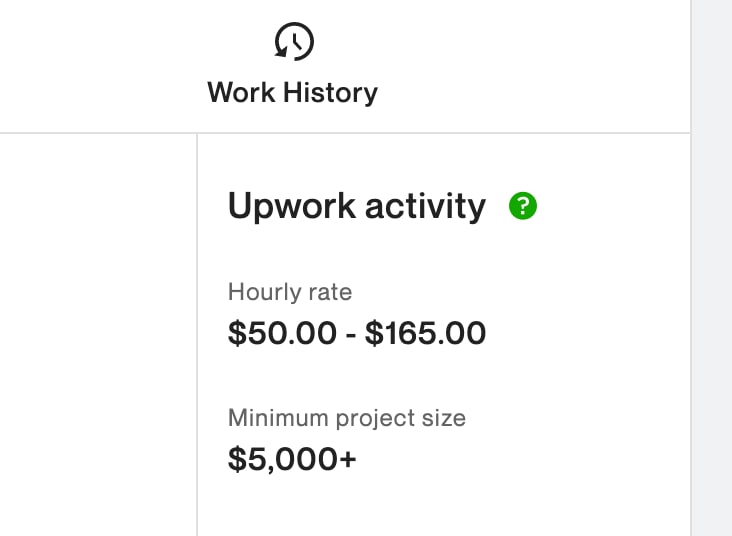Select the $50.00 - $165.00 rate value
Image resolution: width=732 pixels, height=536 pixels.
[x=357, y=333]
